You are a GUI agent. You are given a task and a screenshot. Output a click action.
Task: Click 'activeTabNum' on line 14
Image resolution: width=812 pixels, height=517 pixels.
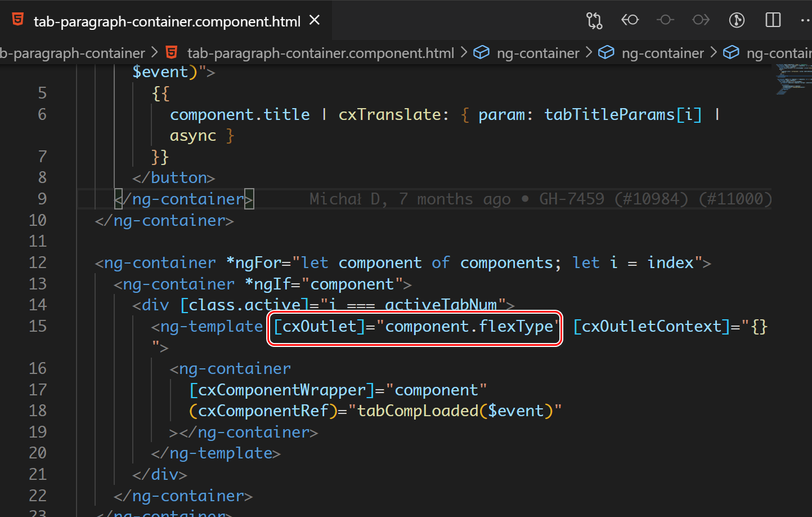tap(441, 305)
